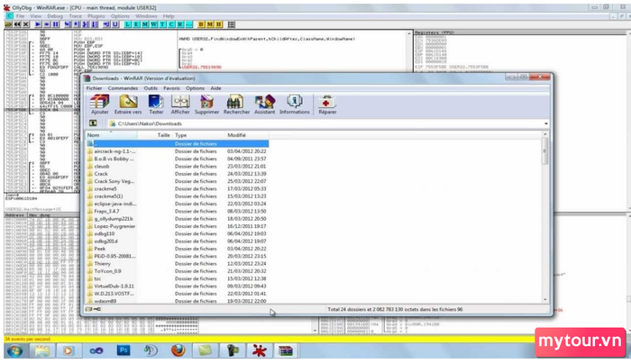Open Photoshop from the taskbar
This screenshot has width=631, height=364.
point(123,350)
